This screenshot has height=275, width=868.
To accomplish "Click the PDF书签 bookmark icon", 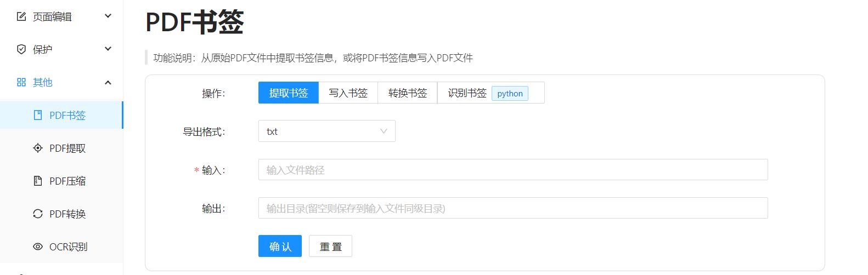I will pos(38,115).
